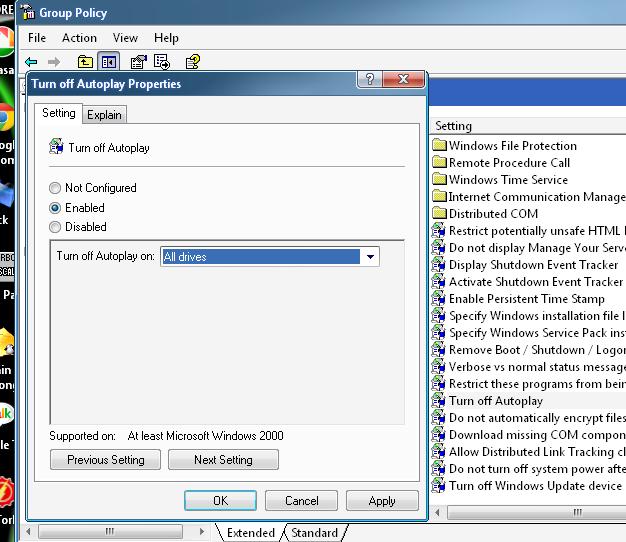Open the Turn off Autoplay on dropdown arrow
Screen dimensions: 626x542
click(370, 257)
